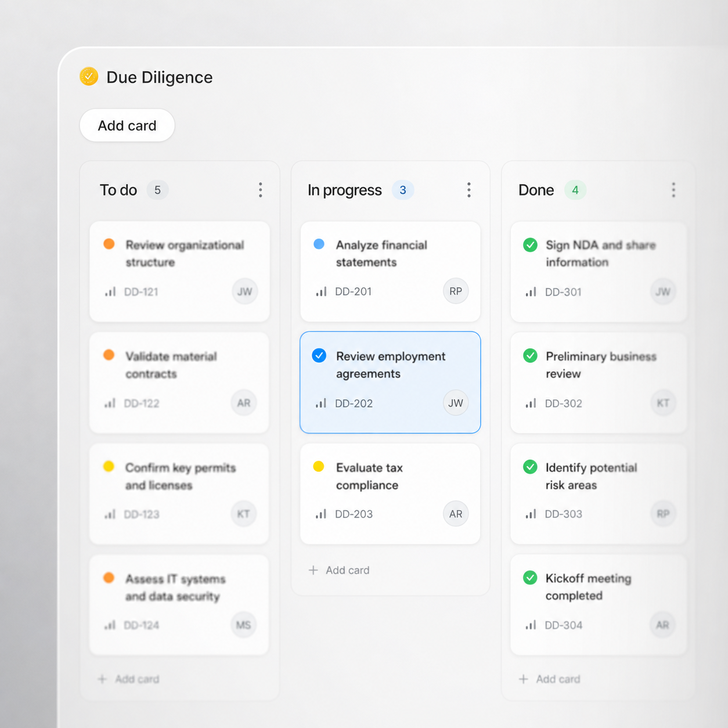
Task: Click orange status dot on Assess IT systems
Action: point(109,578)
